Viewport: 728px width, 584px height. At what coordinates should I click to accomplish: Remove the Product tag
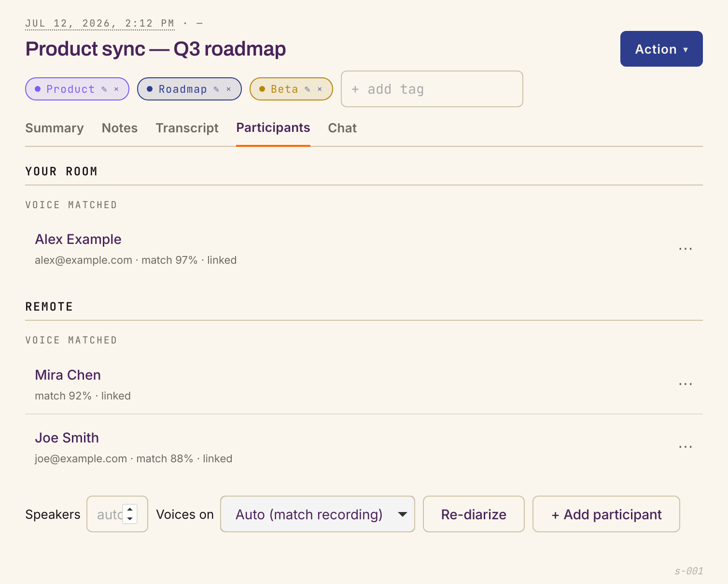116,89
